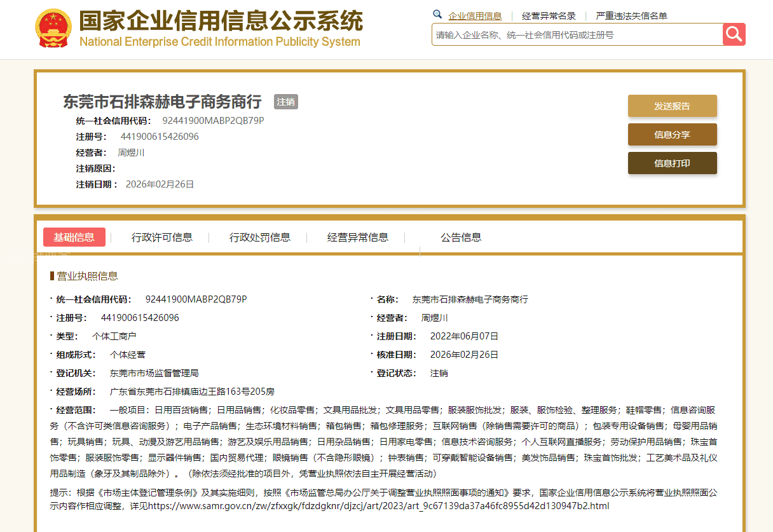The image size is (773, 532).
Task: Open the 经营异常信息 tab
Action: [358, 237]
